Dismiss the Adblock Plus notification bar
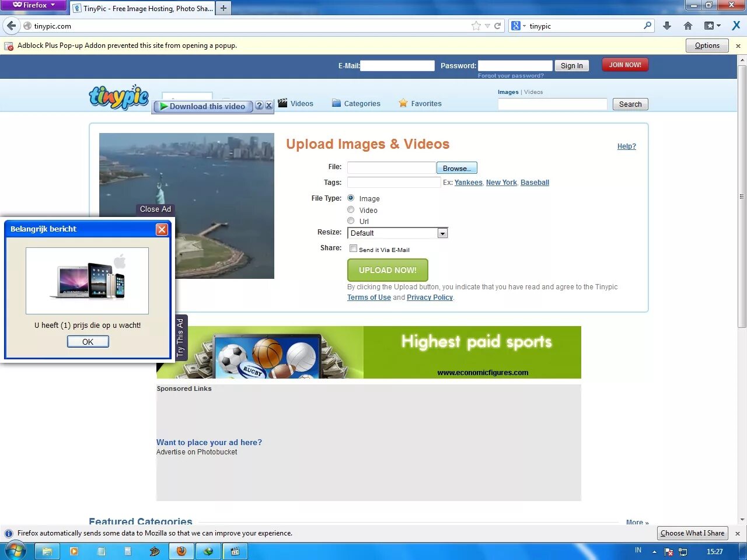The height and width of the screenshot is (560, 747). 738,45
